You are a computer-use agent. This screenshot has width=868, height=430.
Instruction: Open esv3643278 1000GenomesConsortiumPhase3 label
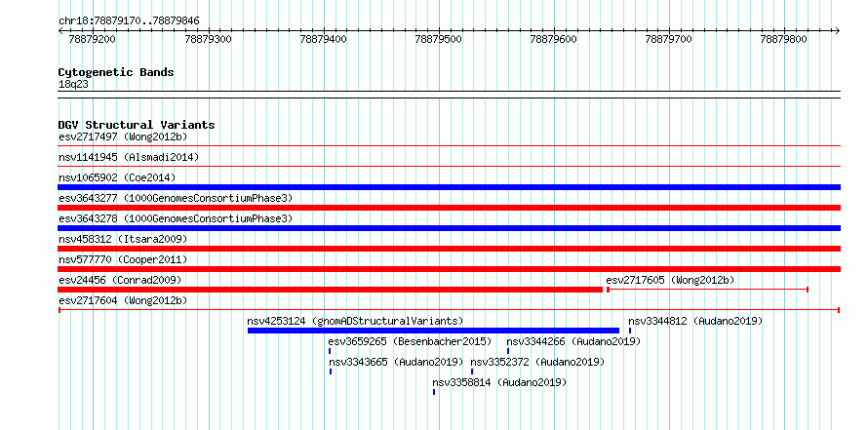176,218
